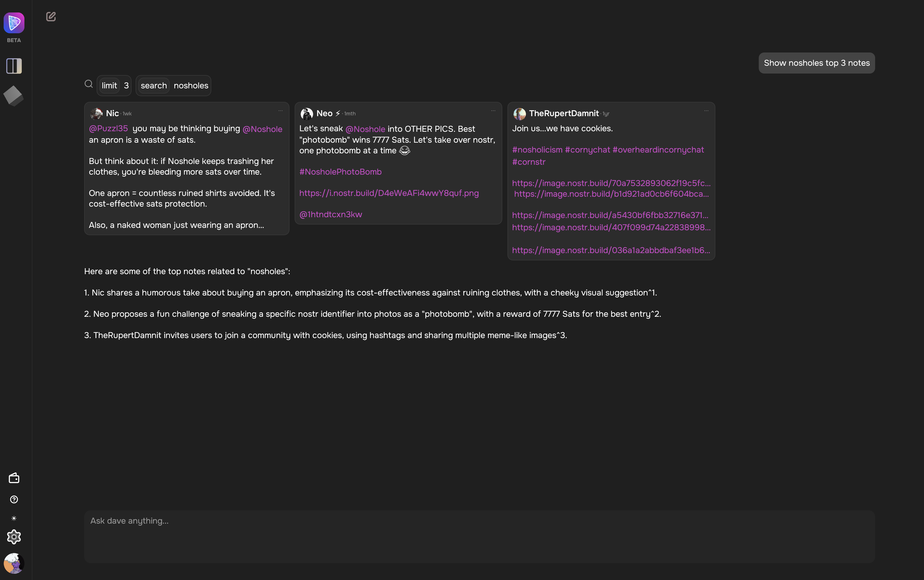Click the Nic author name
The height and width of the screenshot is (580, 924).
click(113, 113)
